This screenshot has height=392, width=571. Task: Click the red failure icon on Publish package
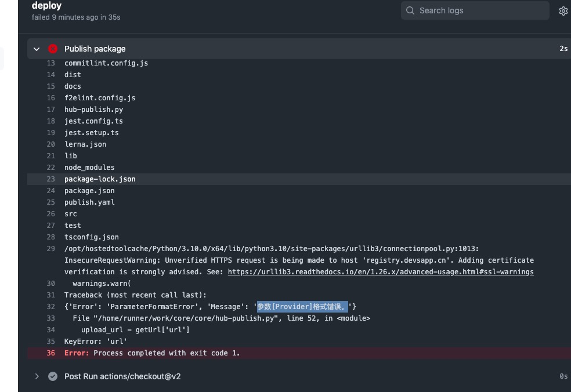[x=53, y=49]
